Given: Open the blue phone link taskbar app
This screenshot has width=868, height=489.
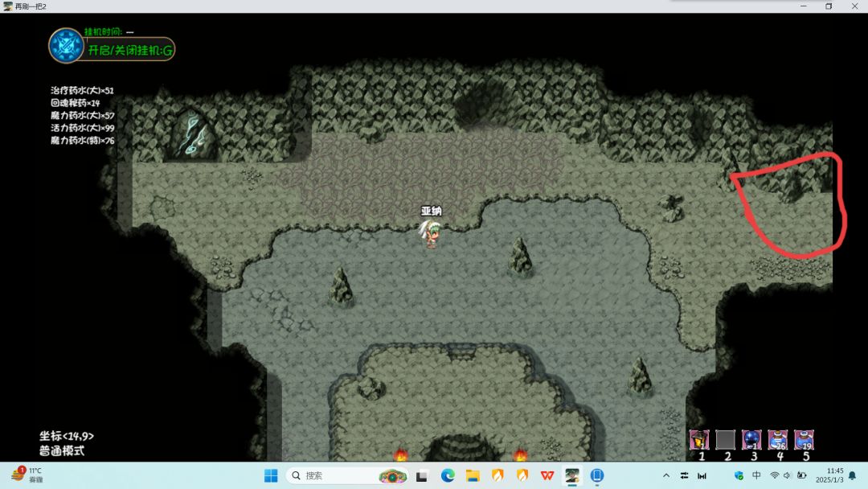Looking at the screenshot, I should pos(596,475).
